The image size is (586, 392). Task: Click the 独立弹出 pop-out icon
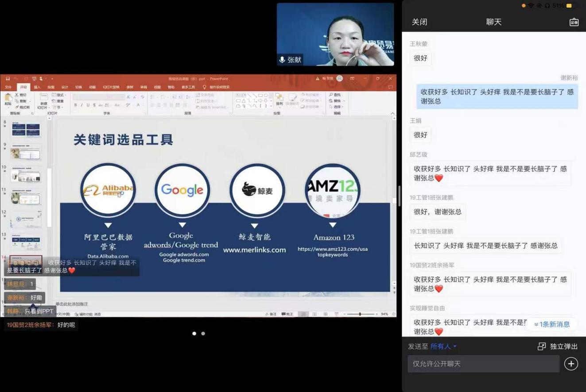click(541, 346)
